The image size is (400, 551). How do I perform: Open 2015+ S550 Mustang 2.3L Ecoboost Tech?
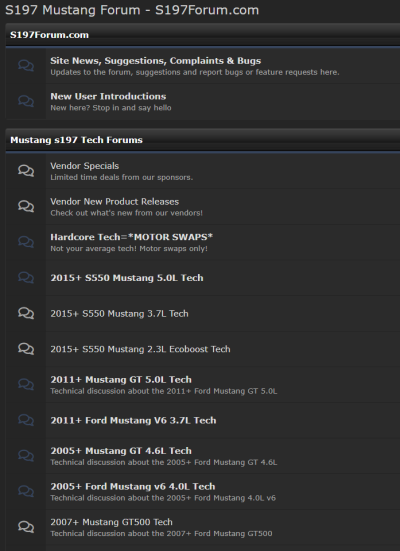pos(140,349)
